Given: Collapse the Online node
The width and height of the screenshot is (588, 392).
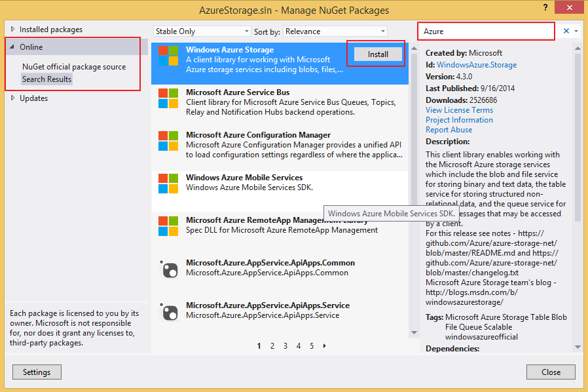Looking at the screenshot, I should pos(12,47).
